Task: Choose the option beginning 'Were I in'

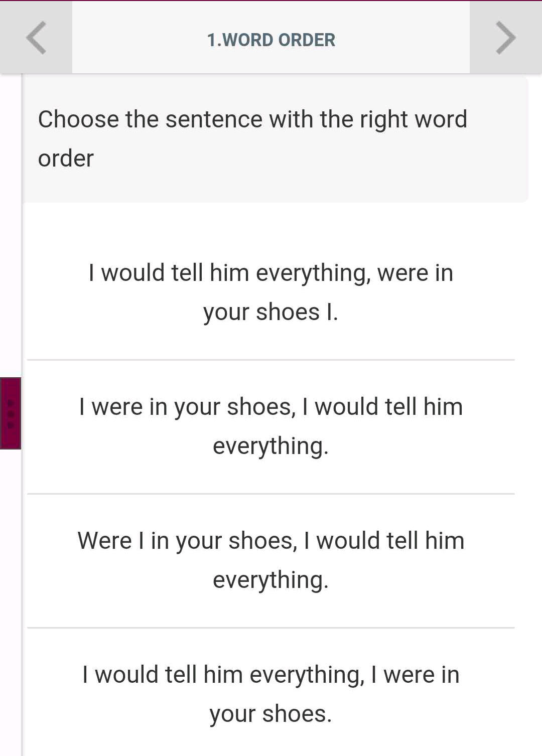Action: [271, 560]
